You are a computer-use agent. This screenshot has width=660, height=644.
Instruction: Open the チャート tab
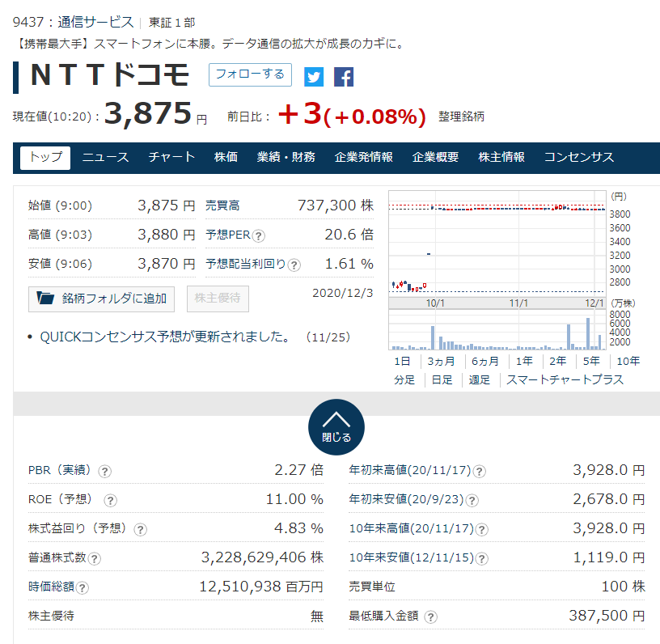(x=171, y=158)
